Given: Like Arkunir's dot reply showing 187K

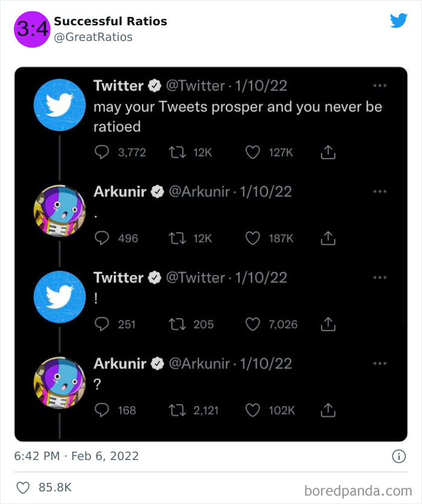Looking at the screenshot, I should [x=253, y=238].
